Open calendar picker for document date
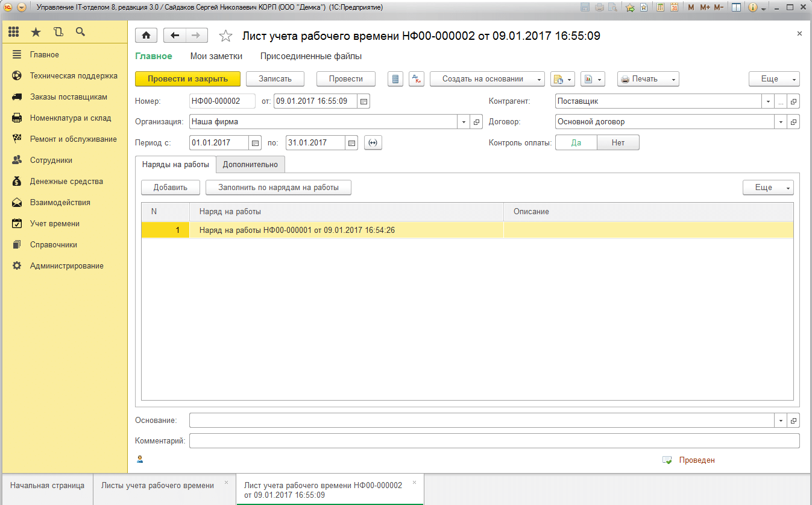Image resolution: width=812 pixels, height=505 pixels. tap(364, 101)
